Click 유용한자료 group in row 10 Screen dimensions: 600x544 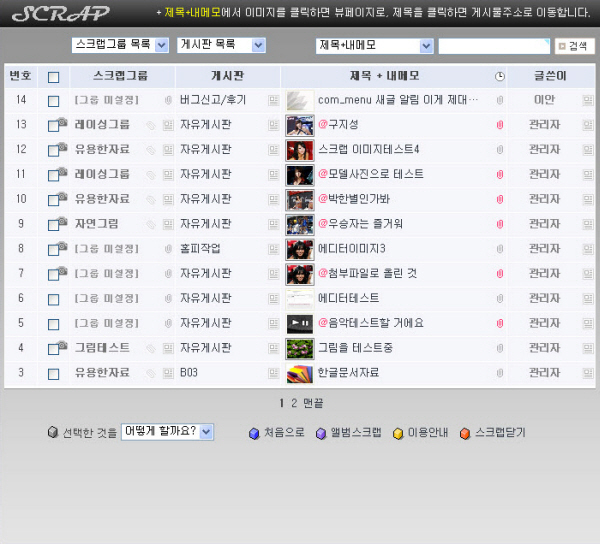coord(102,199)
